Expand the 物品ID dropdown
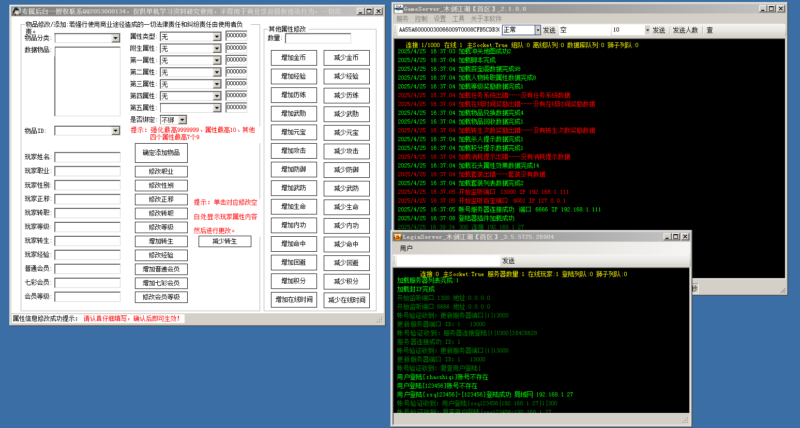Viewport: 800px width, 428px height. tap(116, 131)
